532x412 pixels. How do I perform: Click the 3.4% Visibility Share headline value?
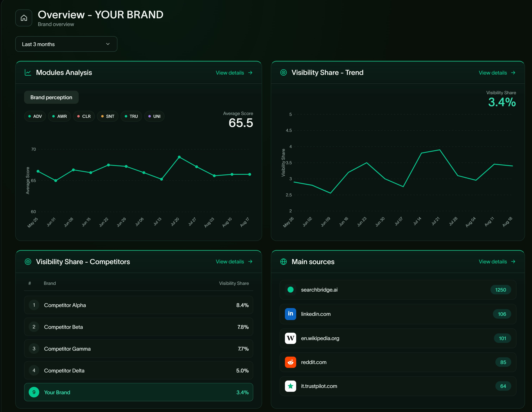[502, 102]
